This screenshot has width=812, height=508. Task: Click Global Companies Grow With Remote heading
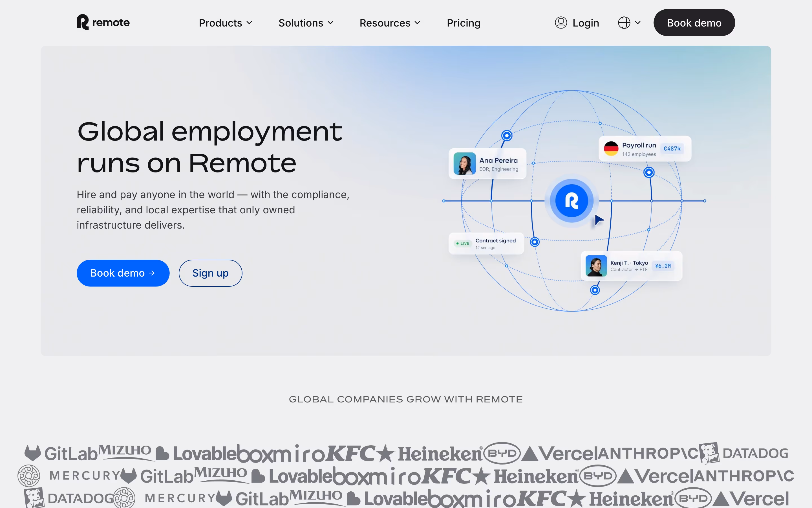pos(406,399)
